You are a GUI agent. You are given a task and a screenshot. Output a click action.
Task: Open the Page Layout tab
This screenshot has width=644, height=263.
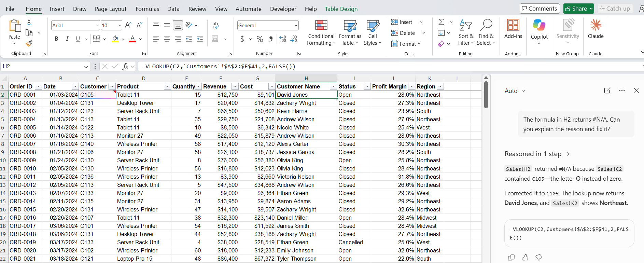[x=111, y=9]
